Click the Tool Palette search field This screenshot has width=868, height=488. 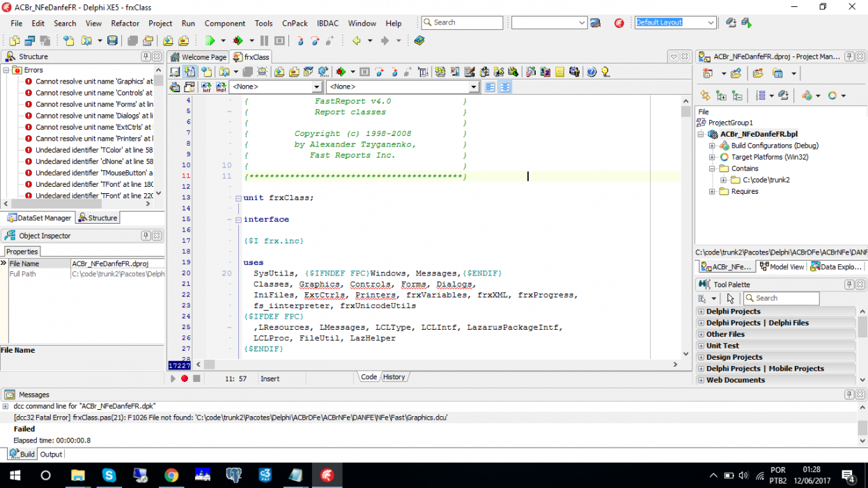tap(787, 298)
